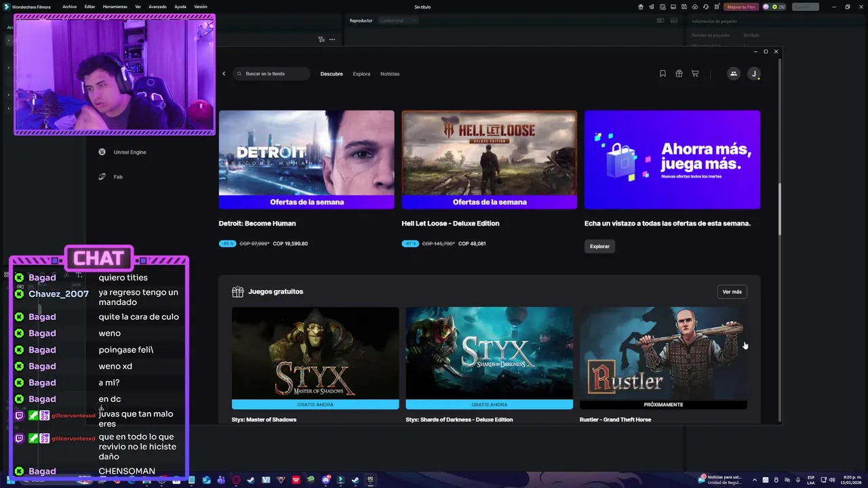This screenshot has width=868, height=488.
Task: Open Filmora Ver menu
Action: (x=138, y=7)
